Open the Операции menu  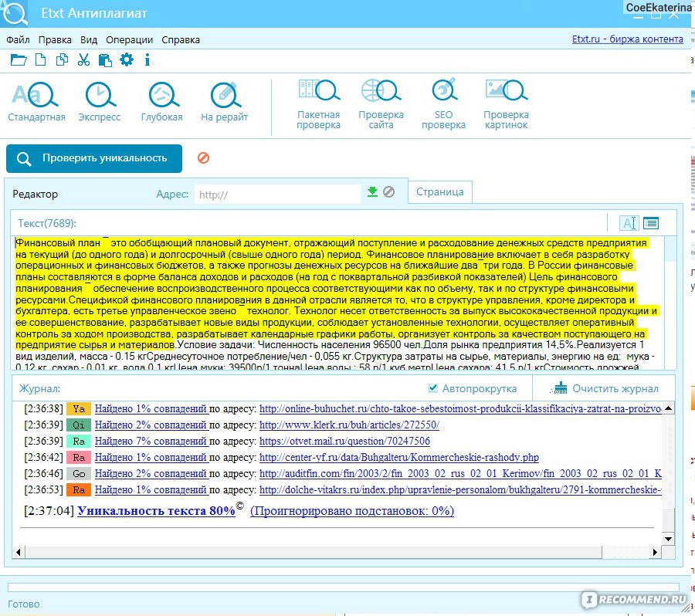click(129, 39)
